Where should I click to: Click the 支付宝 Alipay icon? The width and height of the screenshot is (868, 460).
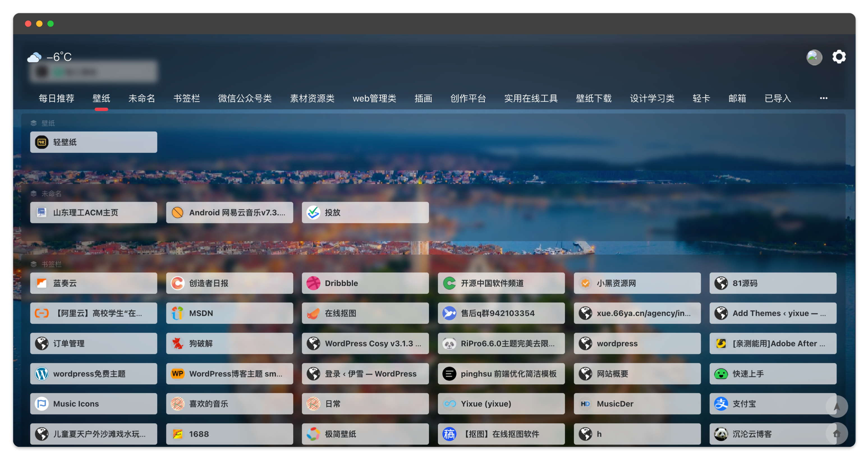tap(721, 404)
